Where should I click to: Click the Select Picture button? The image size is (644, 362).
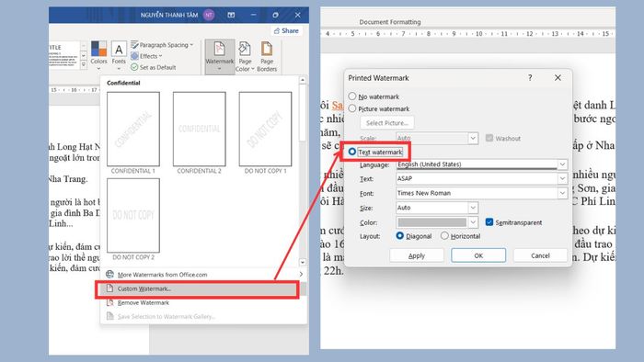coord(387,123)
